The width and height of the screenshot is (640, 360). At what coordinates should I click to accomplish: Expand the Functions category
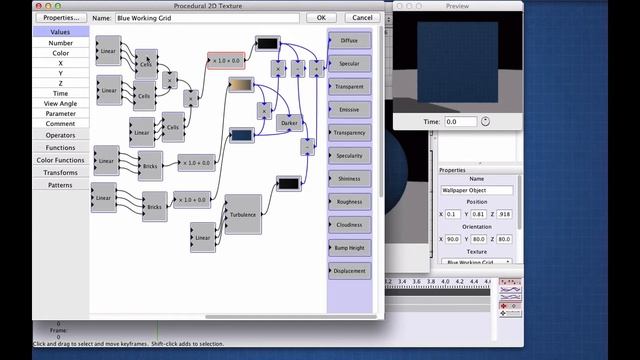(60, 148)
